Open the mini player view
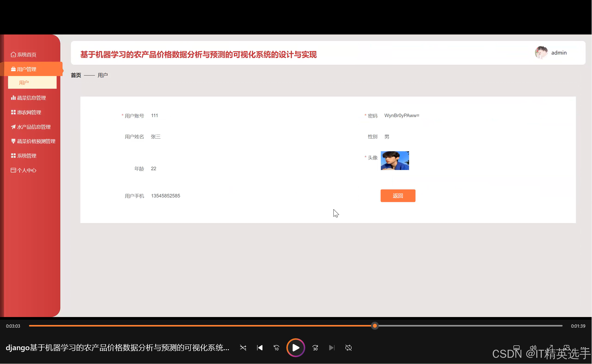The width and height of the screenshot is (592, 364). [566, 348]
